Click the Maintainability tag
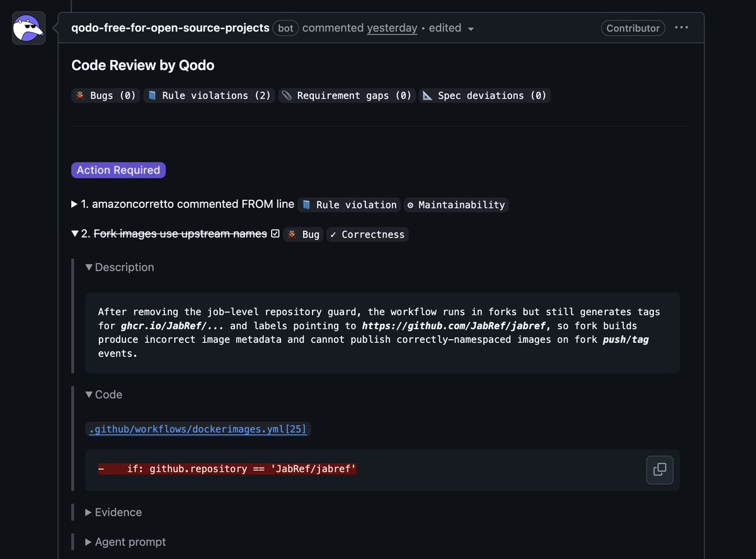The height and width of the screenshot is (559, 756). pyautogui.click(x=456, y=205)
